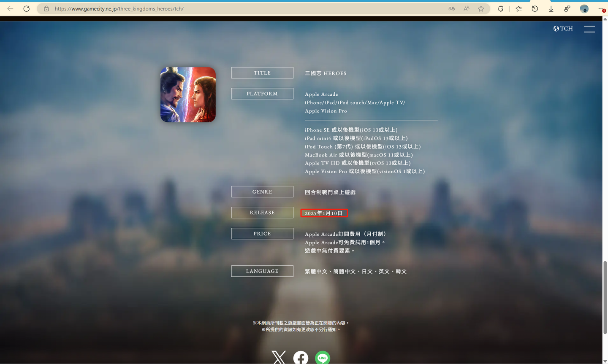Screen dimensions: 608x364
Task: Click the genre text 回合制戰鬥桌上遊戲
Action: [330, 192]
